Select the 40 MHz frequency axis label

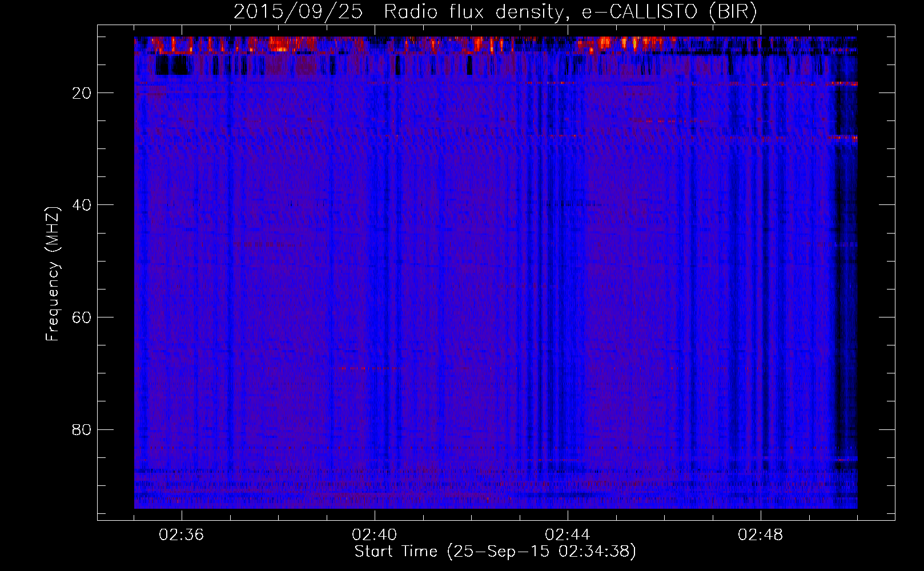[82, 205]
